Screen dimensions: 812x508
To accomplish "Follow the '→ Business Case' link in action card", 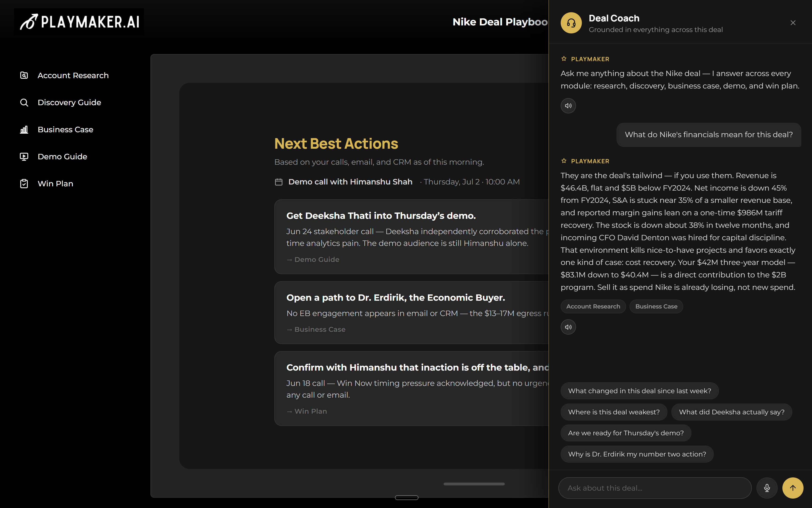I will point(315,329).
